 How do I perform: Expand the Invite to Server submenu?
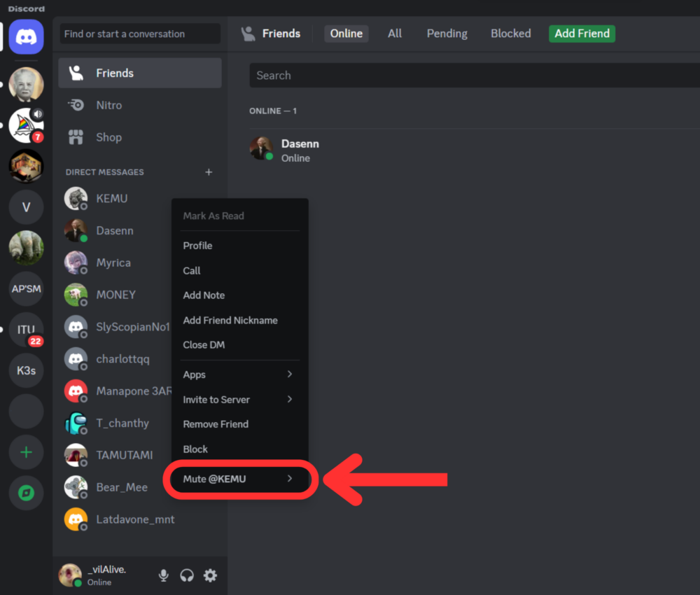pyautogui.click(x=239, y=399)
